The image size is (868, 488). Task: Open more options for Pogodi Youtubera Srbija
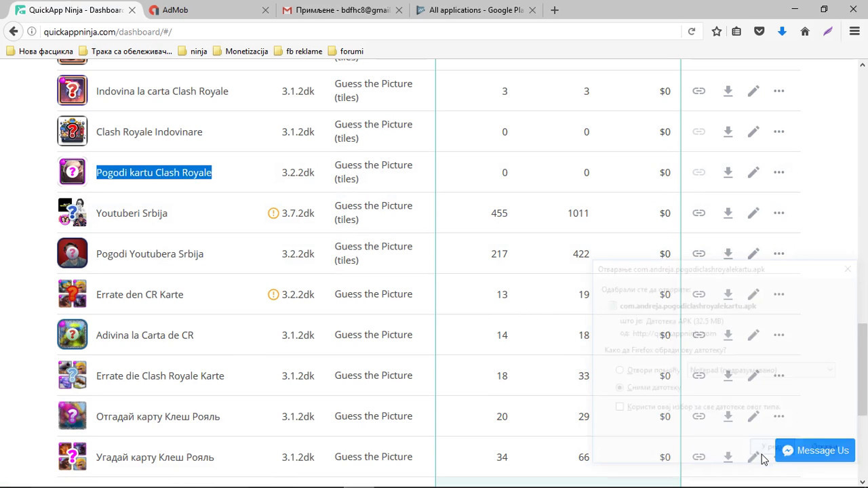[779, 253]
